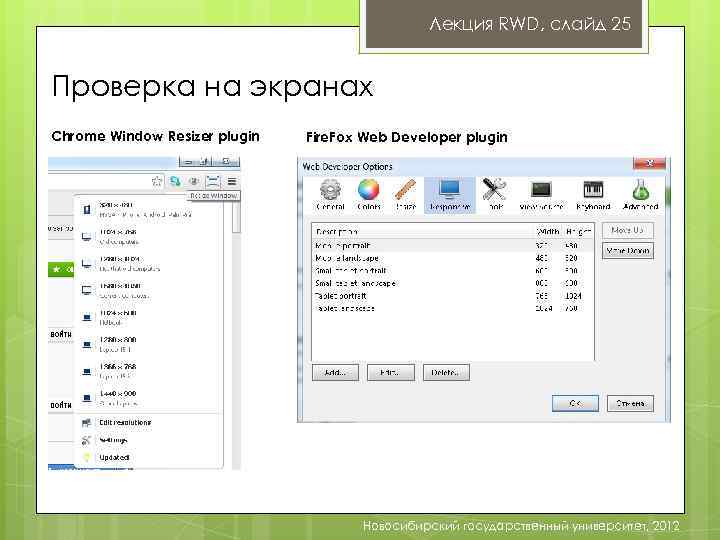Click the Delete... button

446,372
